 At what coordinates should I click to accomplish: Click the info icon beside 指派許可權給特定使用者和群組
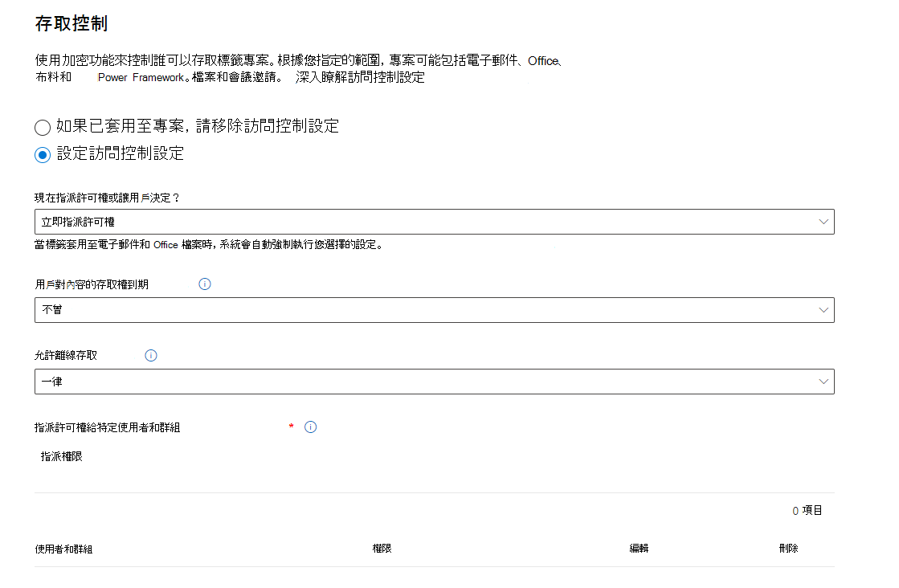(311, 427)
